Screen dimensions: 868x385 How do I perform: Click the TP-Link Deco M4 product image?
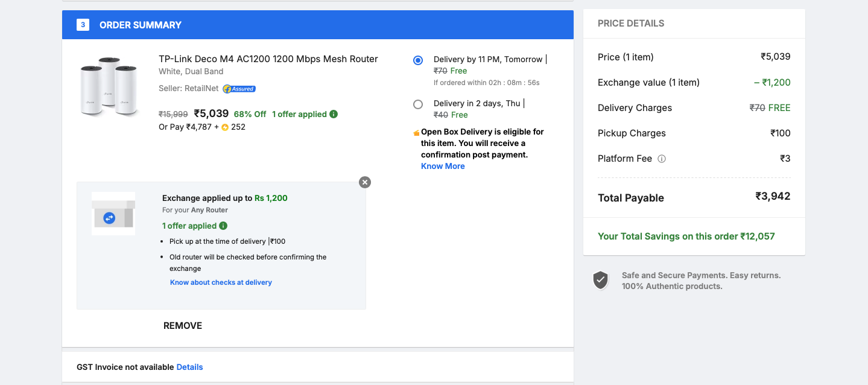[x=109, y=86]
